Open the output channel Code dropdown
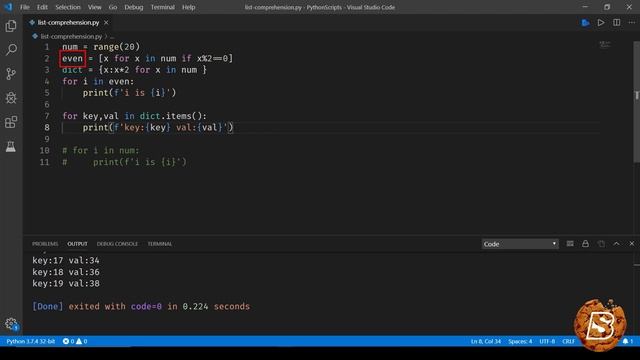640x360 pixels. pos(520,244)
